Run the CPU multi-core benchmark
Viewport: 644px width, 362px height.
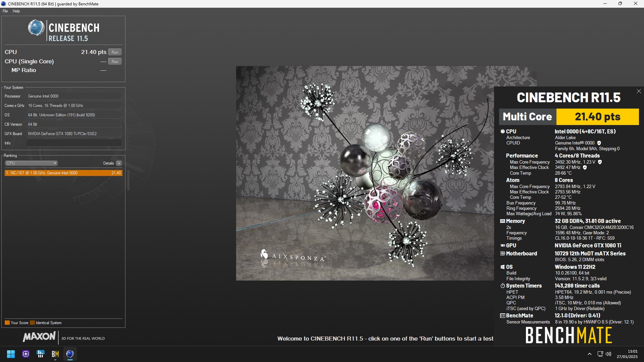pos(115,52)
